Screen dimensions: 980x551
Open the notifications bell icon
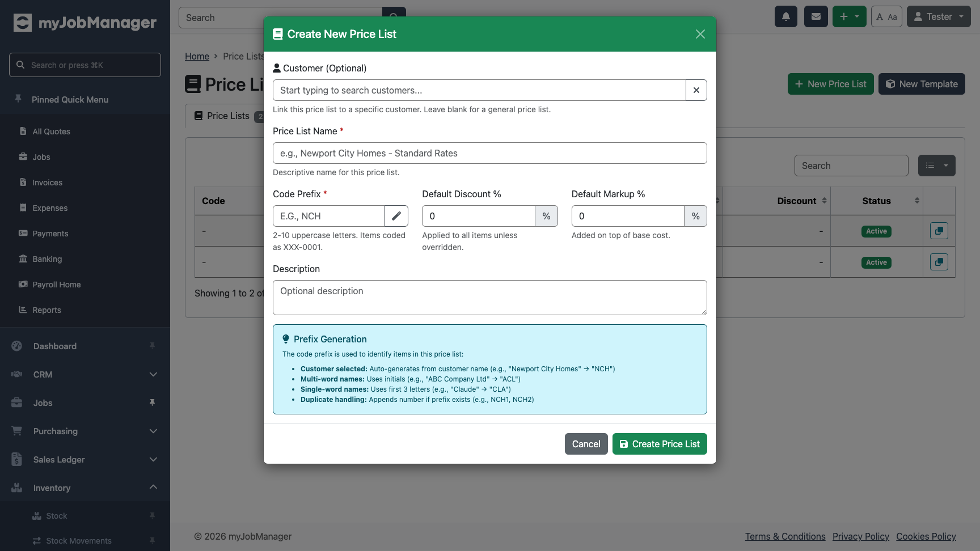click(x=786, y=16)
